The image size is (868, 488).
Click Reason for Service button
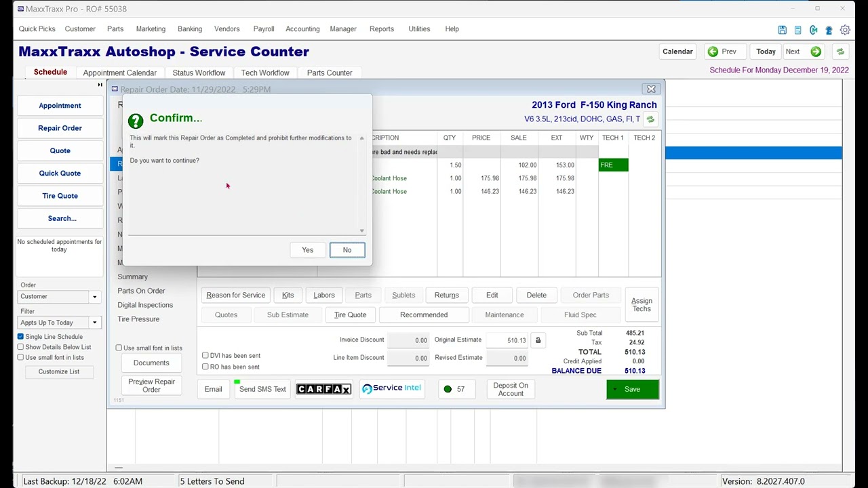point(235,295)
